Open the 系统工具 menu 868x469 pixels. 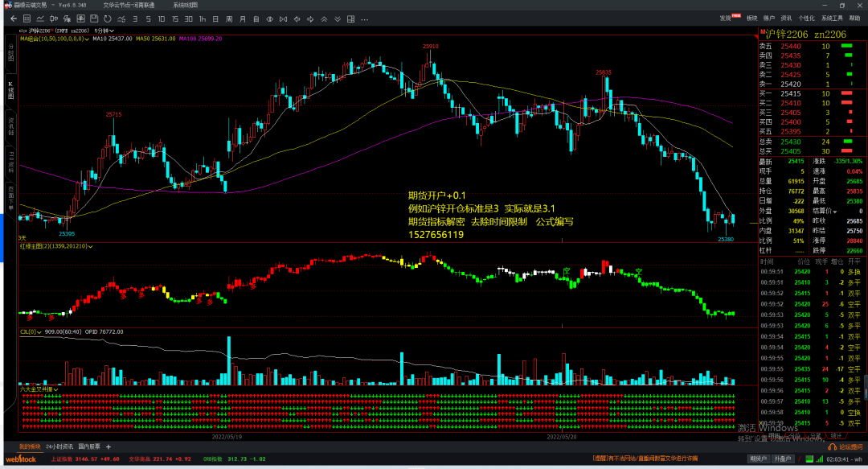[832, 18]
